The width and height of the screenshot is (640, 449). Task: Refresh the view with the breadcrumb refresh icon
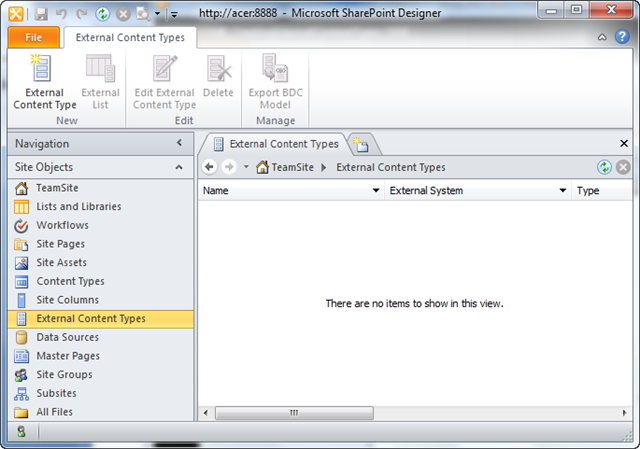(x=604, y=167)
